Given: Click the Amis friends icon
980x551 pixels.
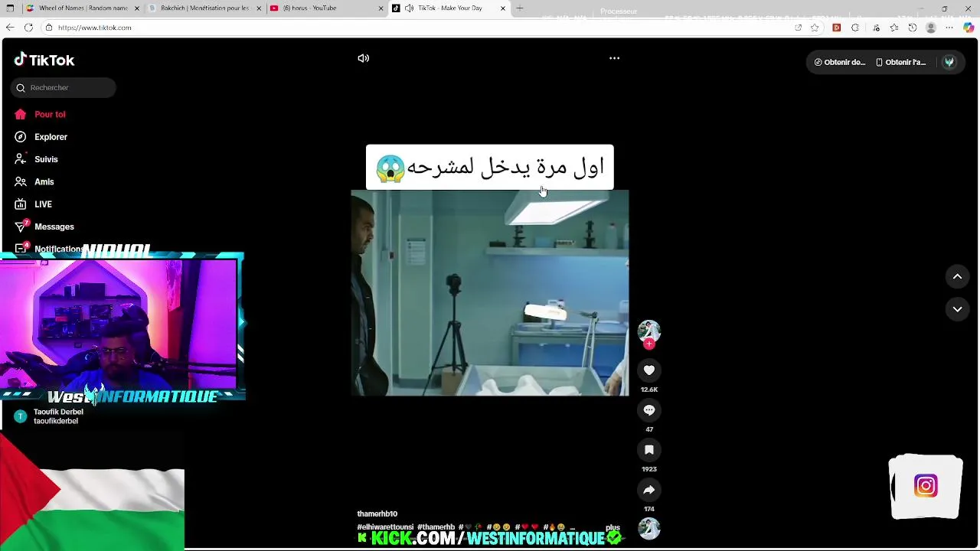Looking at the screenshot, I should (x=21, y=181).
